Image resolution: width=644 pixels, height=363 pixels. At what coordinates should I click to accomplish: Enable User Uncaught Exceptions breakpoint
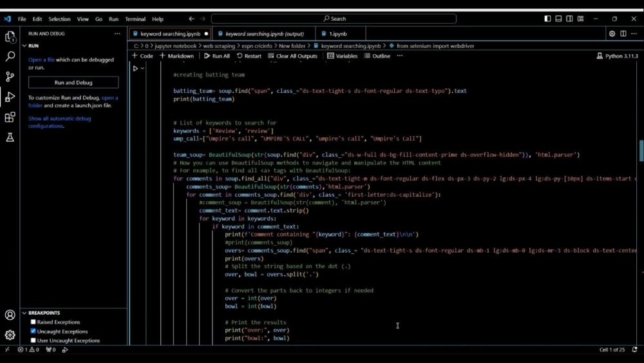coord(33,340)
